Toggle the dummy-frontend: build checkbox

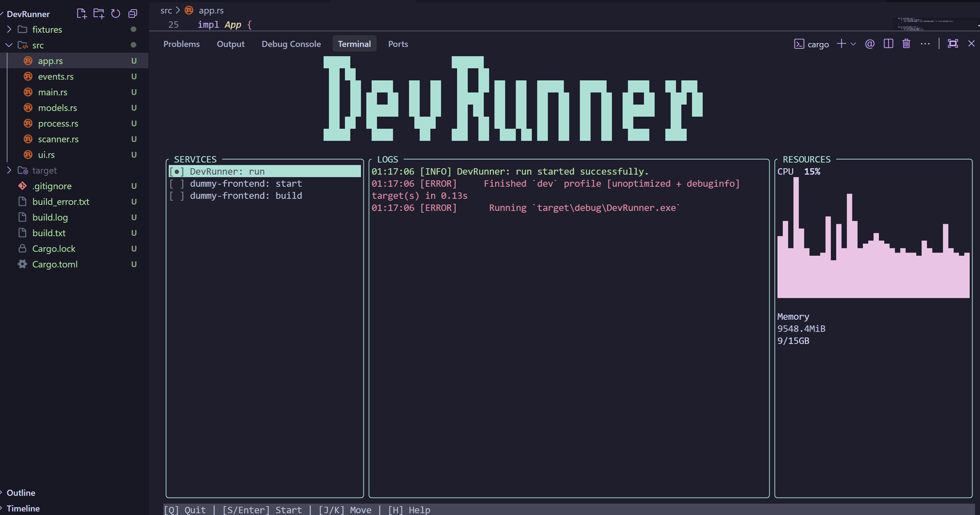click(x=177, y=196)
